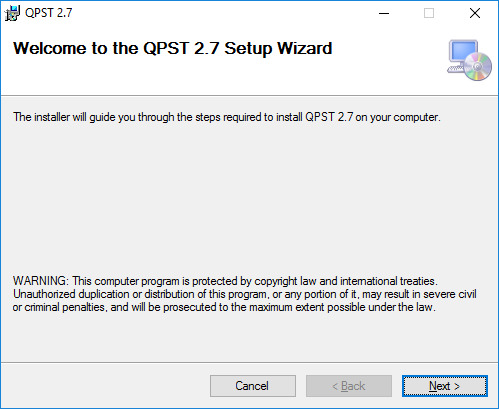The height and width of the screenshot is (409, 499).
Task: Click the disabled maximize window square
Action: click(x=429, y=13)
